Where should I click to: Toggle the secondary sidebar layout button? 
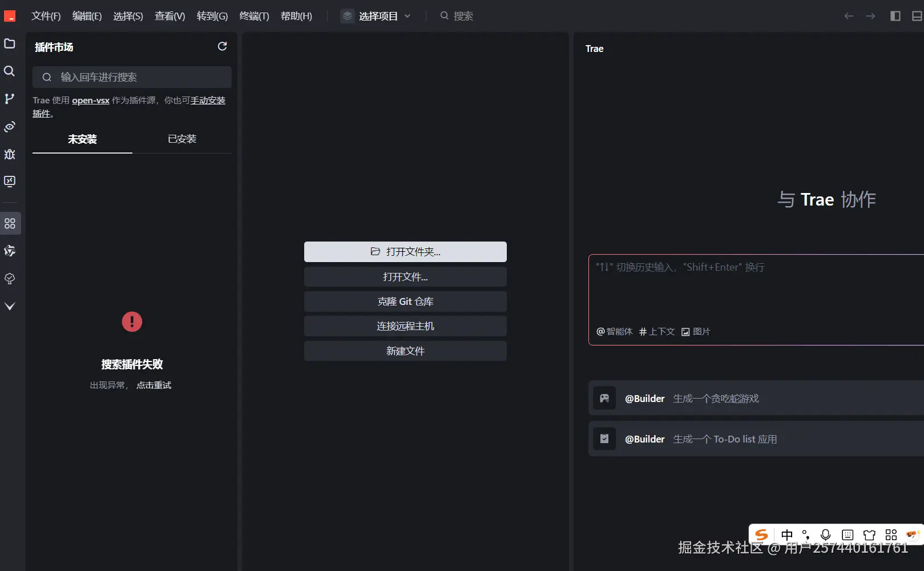(x=894, y=16)
